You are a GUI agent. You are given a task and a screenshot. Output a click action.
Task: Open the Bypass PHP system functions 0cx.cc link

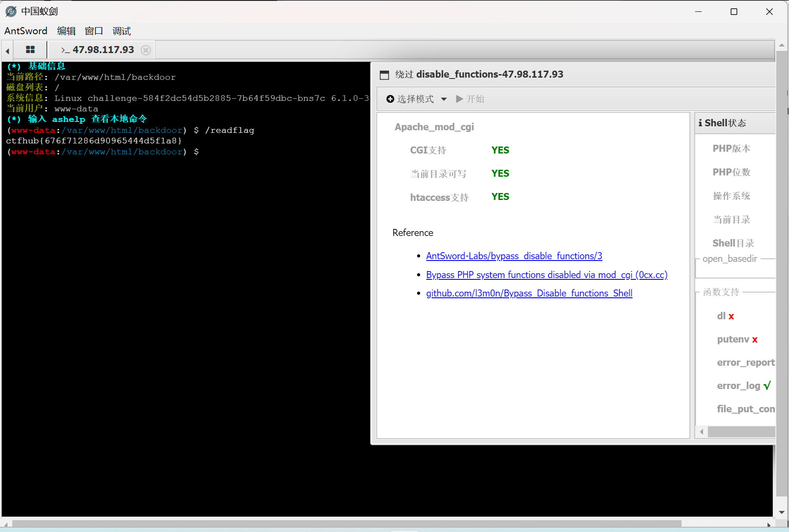pyautogui.click(x=547, y=275)
